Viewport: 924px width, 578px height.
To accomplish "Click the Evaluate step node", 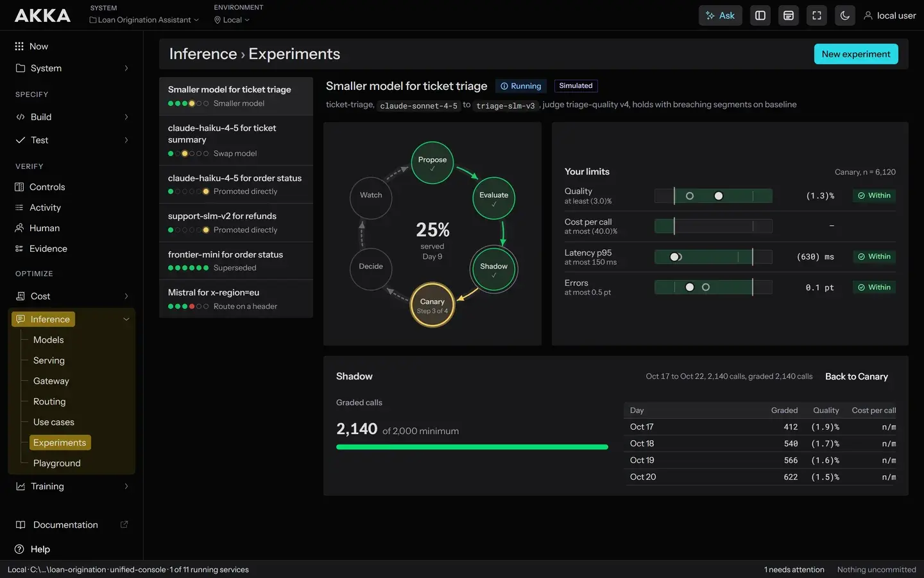I will 494,198.
